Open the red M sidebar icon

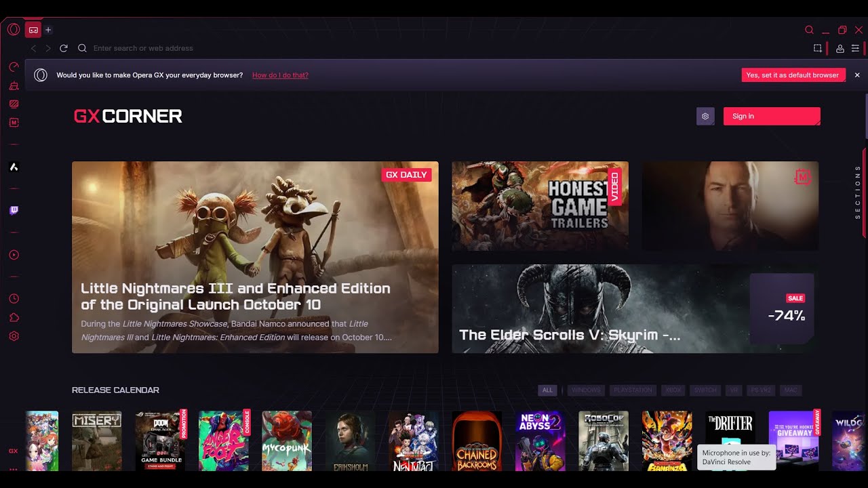pyautogui.click(x=14, y=123)
